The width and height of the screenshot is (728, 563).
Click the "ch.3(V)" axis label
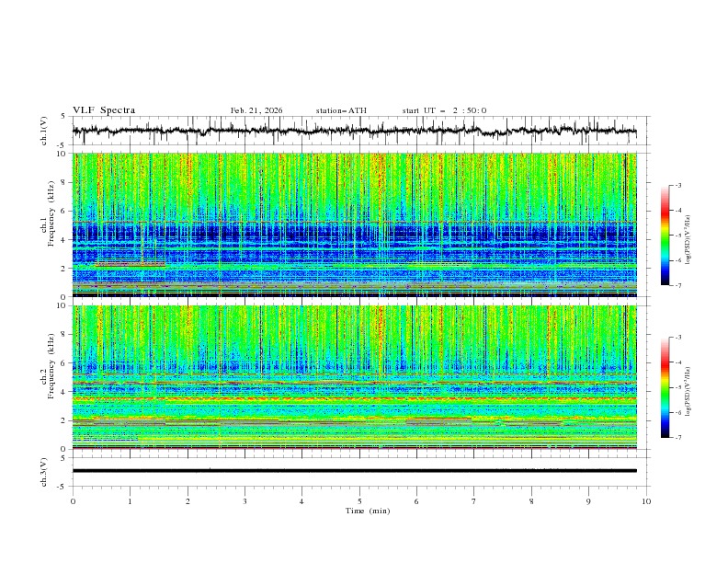[44, 472]
